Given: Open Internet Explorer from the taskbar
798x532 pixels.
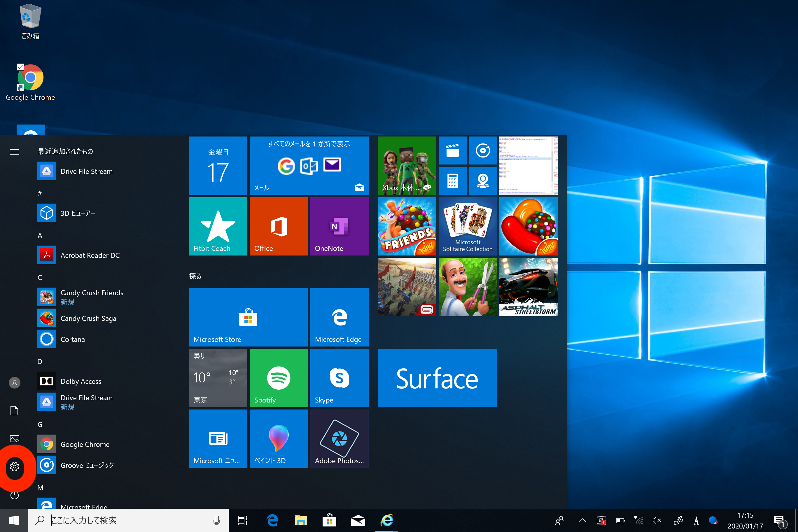Looking at the screenshot, I should pos(387,520).
